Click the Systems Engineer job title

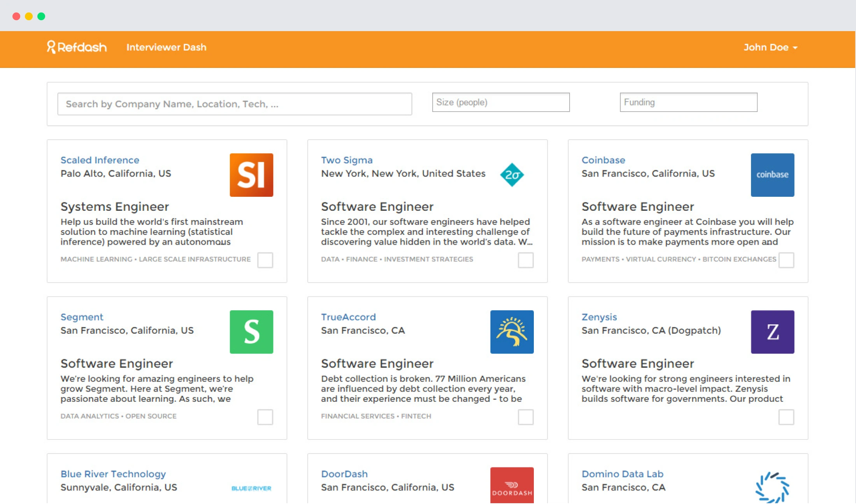click(x=115, y=206)
